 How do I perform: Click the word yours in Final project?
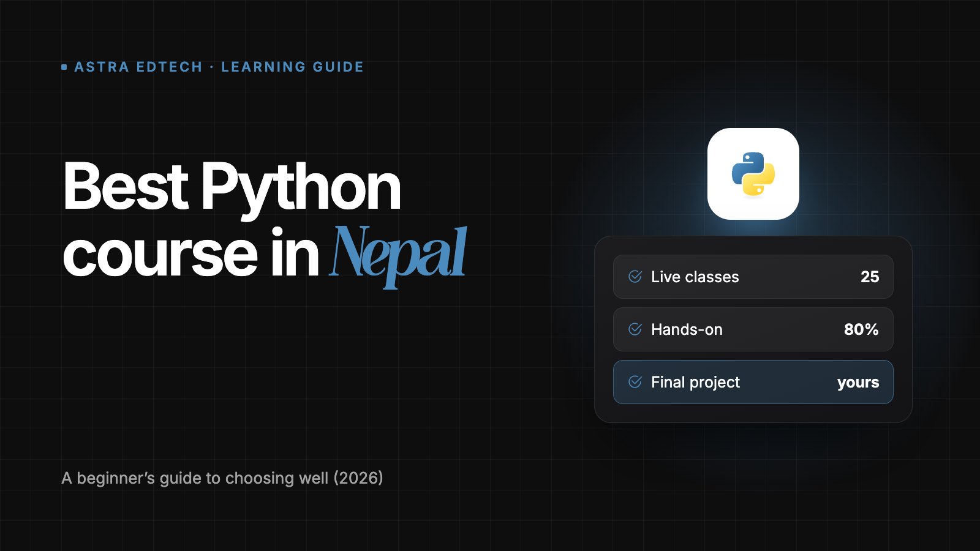click(858, 383)
